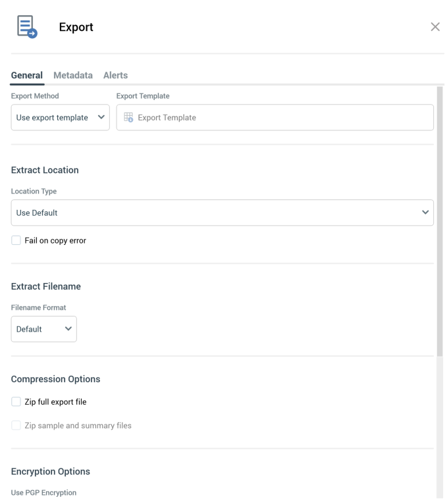The height and width of the screenshot is (504, 447).
Task: Click the chevron arrow on Export Method
Action: click(101, 118)
